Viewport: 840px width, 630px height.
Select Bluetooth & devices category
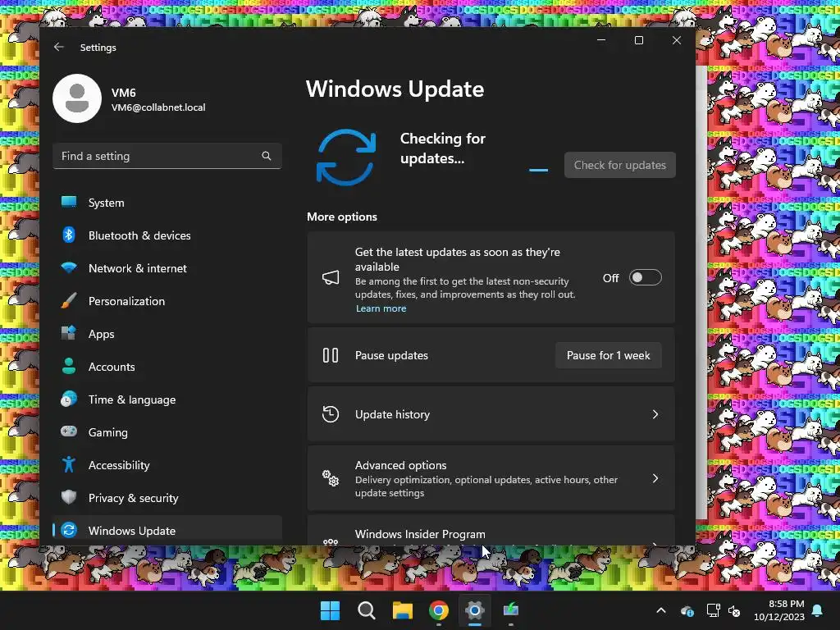pyautogui.click(x=167, y=235)
